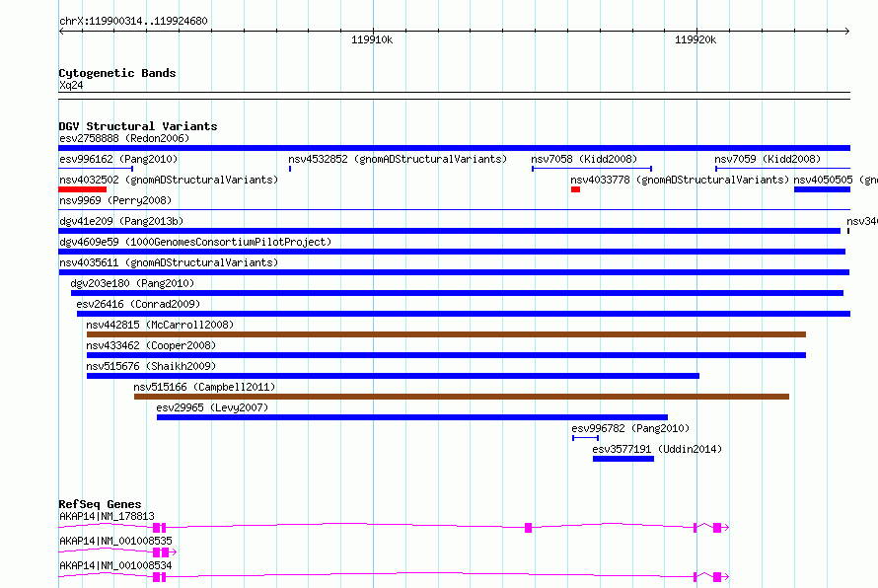Viewport: 878px width, 588px height.
Task: Click the esv996162 thin variant span line
Action: [96, 169]
